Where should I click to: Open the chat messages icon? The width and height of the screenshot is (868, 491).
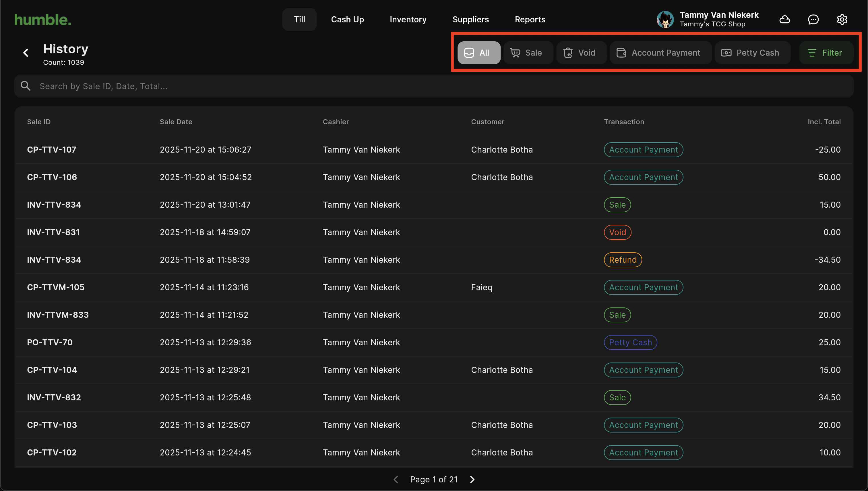point(813,20)
